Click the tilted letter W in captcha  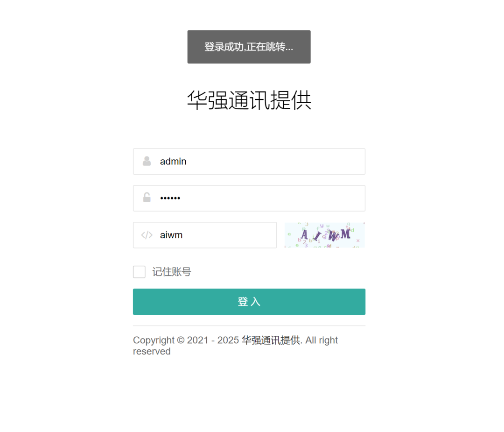point(334,235)
